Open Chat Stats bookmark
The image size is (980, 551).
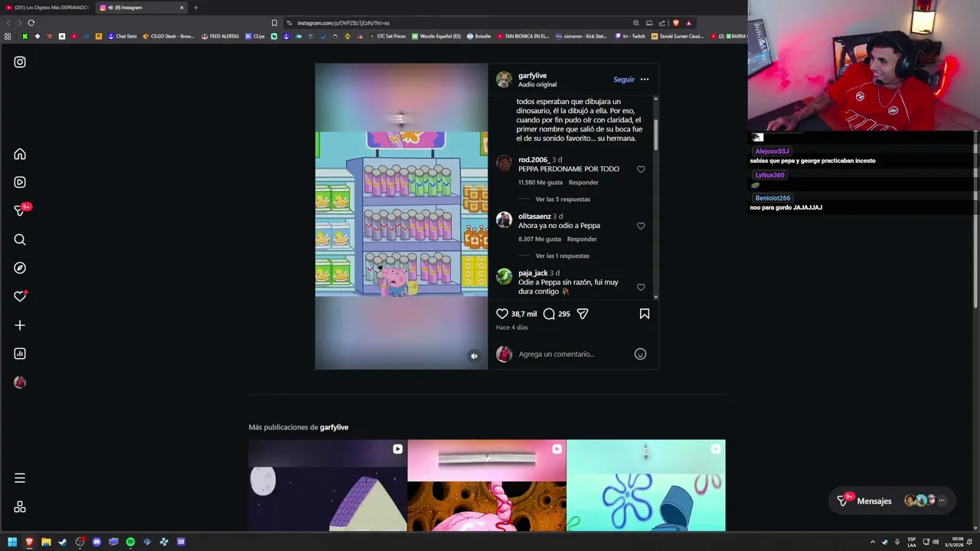[x=122, y=36]
